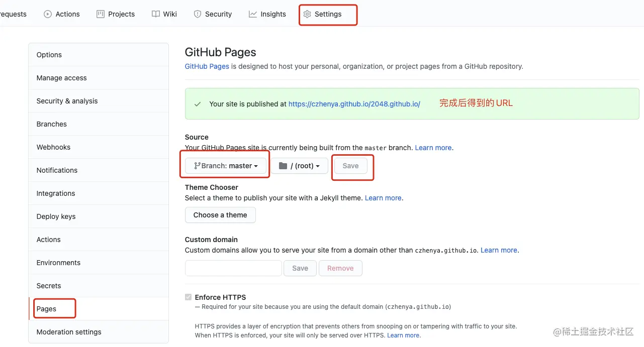The height and width of the screenshot is (347, 644).
Task: Focus the Custom domain text field
Action: click(233, 268)
